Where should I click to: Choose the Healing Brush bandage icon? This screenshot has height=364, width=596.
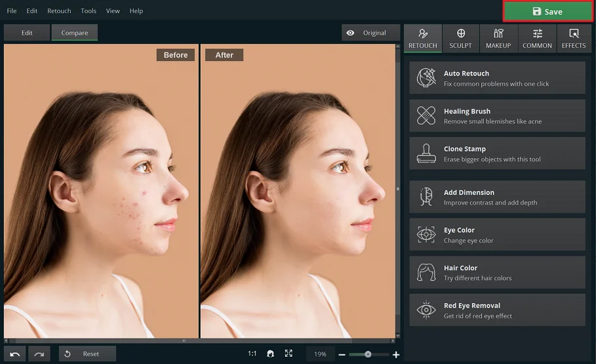point(426,115)
